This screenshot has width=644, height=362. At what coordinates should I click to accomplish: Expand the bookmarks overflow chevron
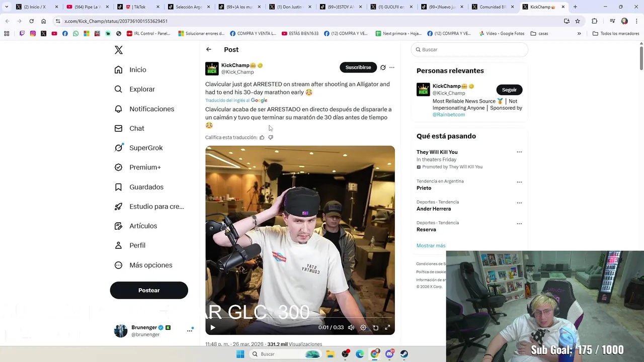(x=579, y=34)
